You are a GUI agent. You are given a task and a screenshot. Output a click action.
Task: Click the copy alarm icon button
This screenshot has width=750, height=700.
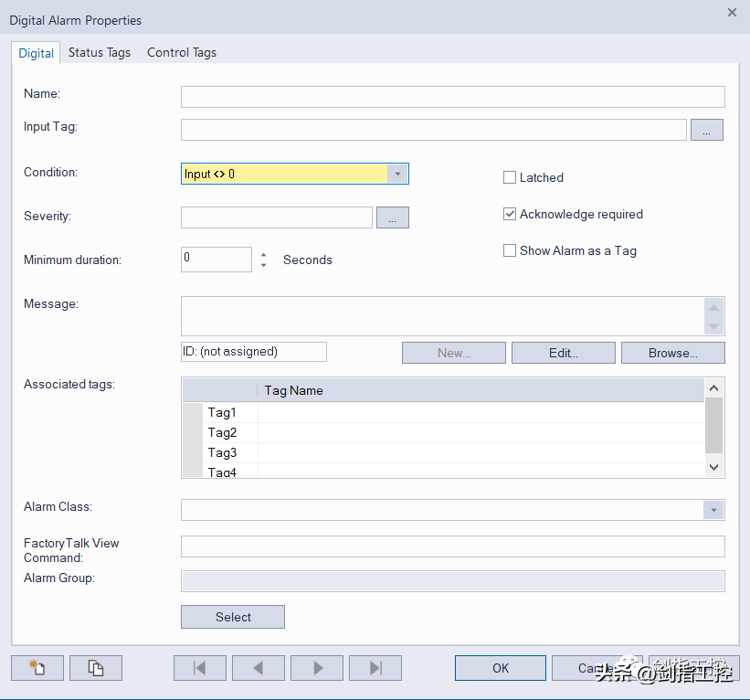pyautogui.click(x=96, y=668)
